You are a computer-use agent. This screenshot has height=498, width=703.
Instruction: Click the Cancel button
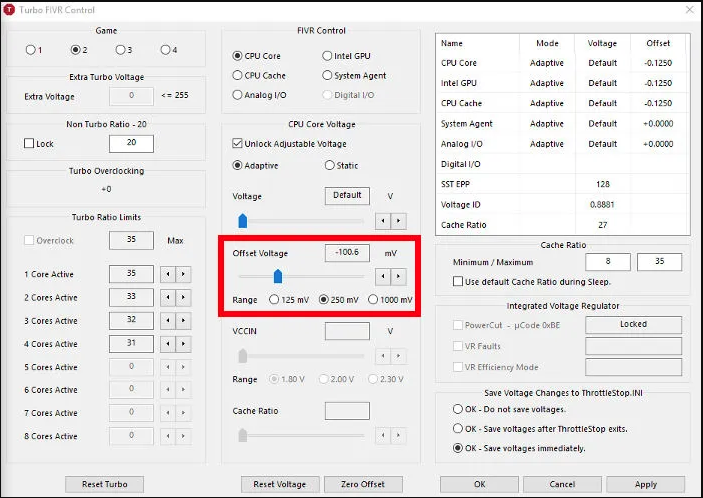pos(562,484)
